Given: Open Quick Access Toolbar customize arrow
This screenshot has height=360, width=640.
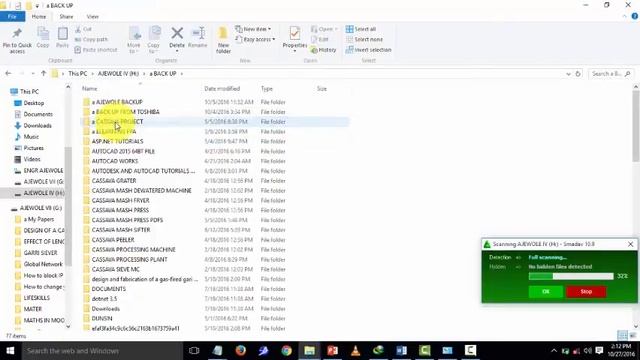Looking at the screenshot, I should (37, 6).
